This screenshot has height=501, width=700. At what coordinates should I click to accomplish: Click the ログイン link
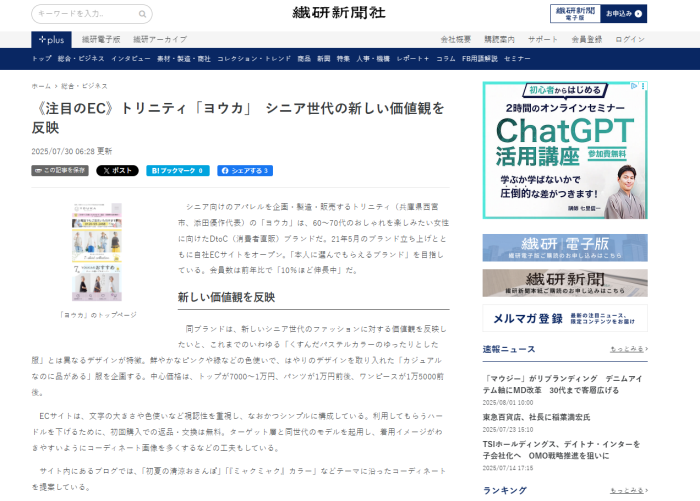tap(630, 39)
